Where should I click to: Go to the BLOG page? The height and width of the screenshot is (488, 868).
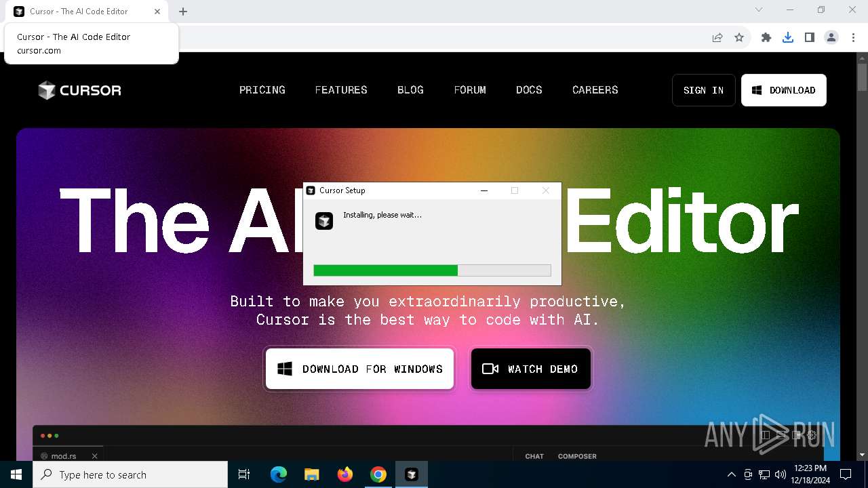point(410,90)
